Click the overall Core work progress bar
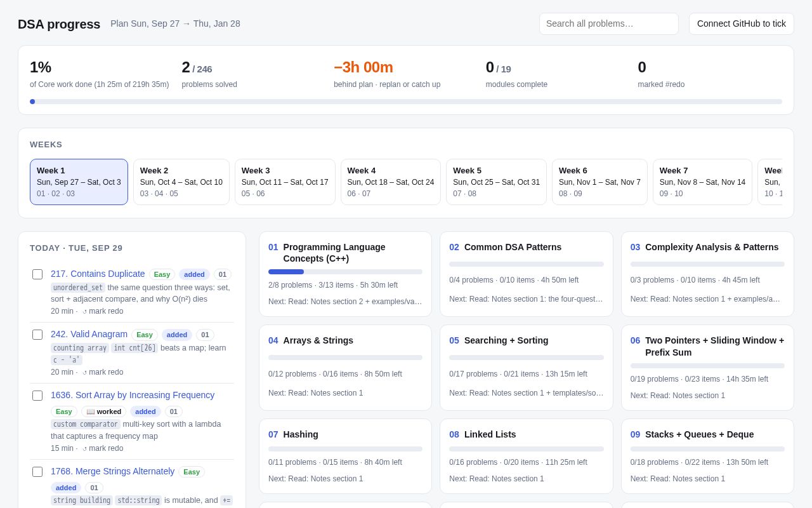This screenshot has height=508, width=812. (x=406, y=102)
